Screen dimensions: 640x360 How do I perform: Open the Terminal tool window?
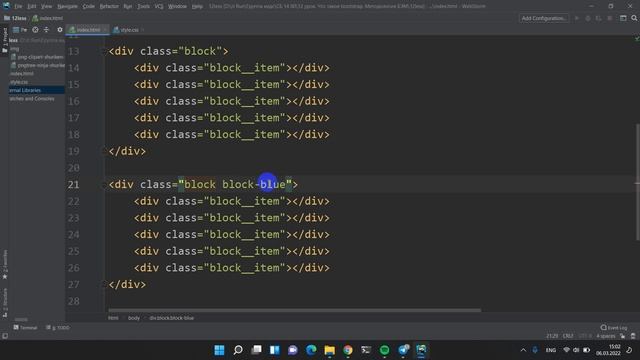[25, 327]
